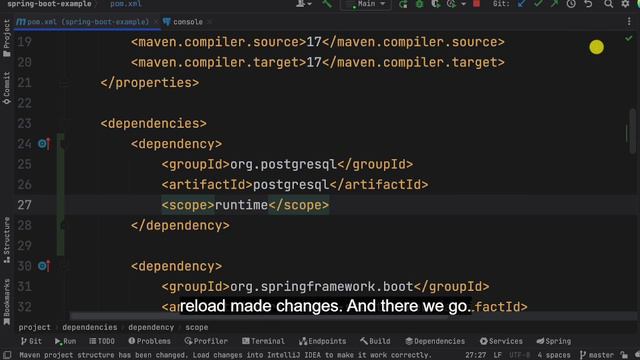The height and width of the screenshot is (360, 640).
Task: Open the Run tool window button
Action: [x=65, y=341]
